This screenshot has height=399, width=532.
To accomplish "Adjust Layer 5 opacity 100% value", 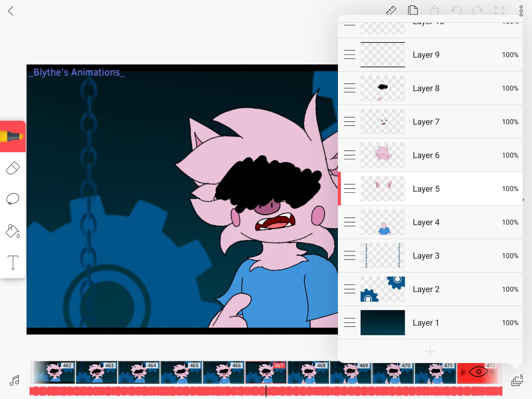I will click(x=510, y=189).
